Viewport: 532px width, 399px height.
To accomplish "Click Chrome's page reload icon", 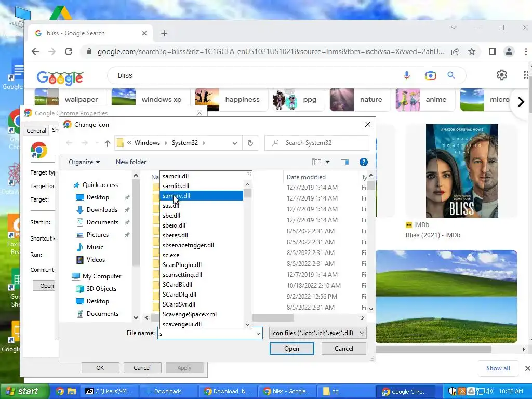I will pyautogui.click(x=69, y=51).
